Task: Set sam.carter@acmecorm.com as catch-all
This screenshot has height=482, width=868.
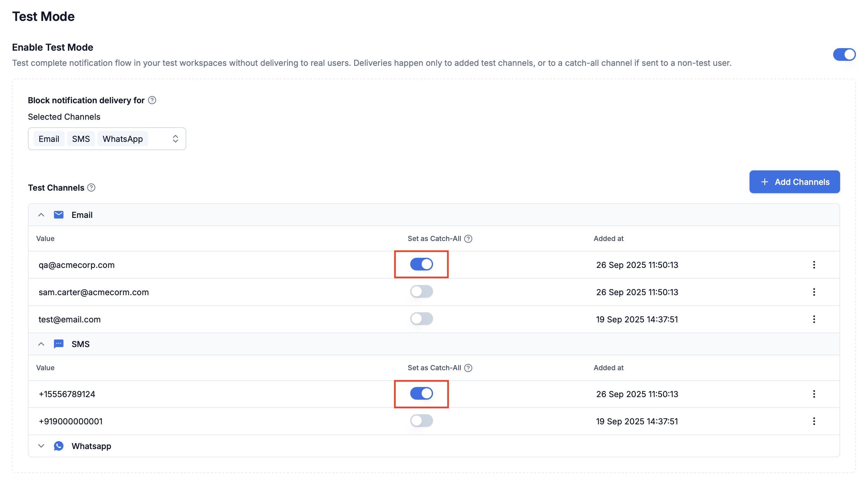Action: click(421, 292)
